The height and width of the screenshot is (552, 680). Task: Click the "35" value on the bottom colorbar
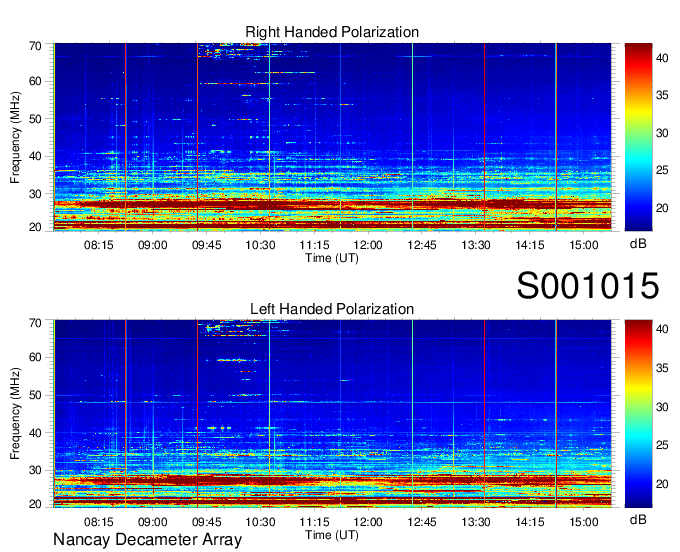point(662,368)
